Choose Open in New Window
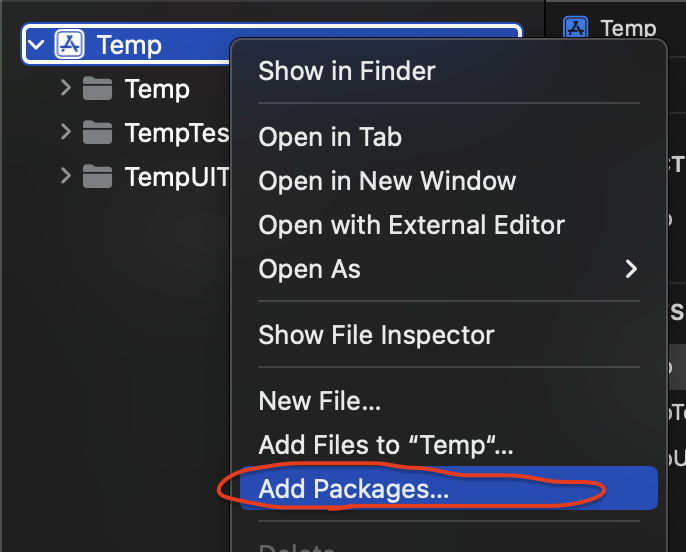 [387, 181]
